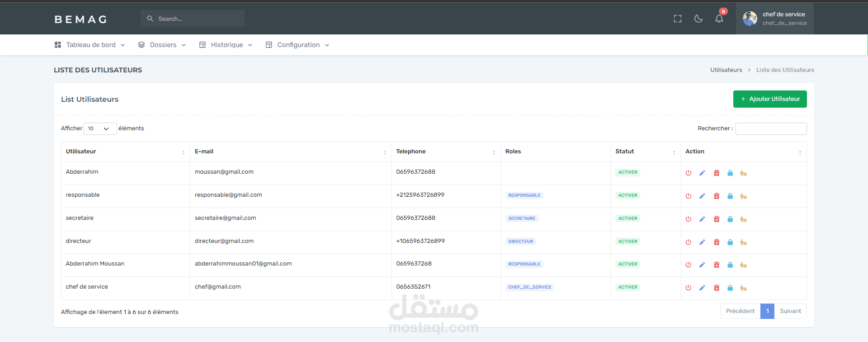
Task: Edit the directeur user with pencil
Action: (x=702, y=242)
